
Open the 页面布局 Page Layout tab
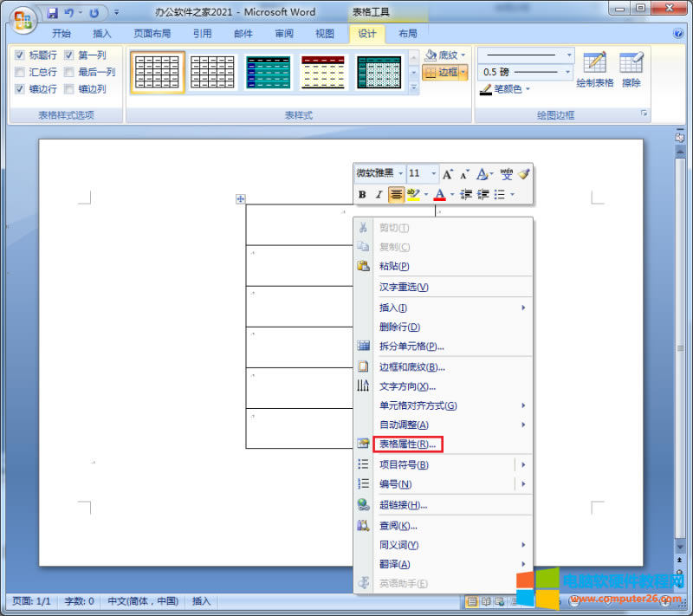click(x=152, y=34)
